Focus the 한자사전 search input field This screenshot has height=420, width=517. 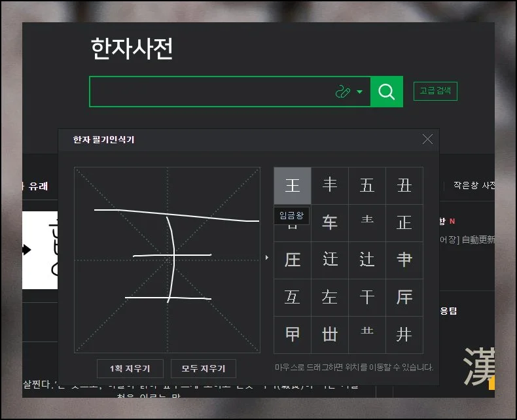(209, 92)
